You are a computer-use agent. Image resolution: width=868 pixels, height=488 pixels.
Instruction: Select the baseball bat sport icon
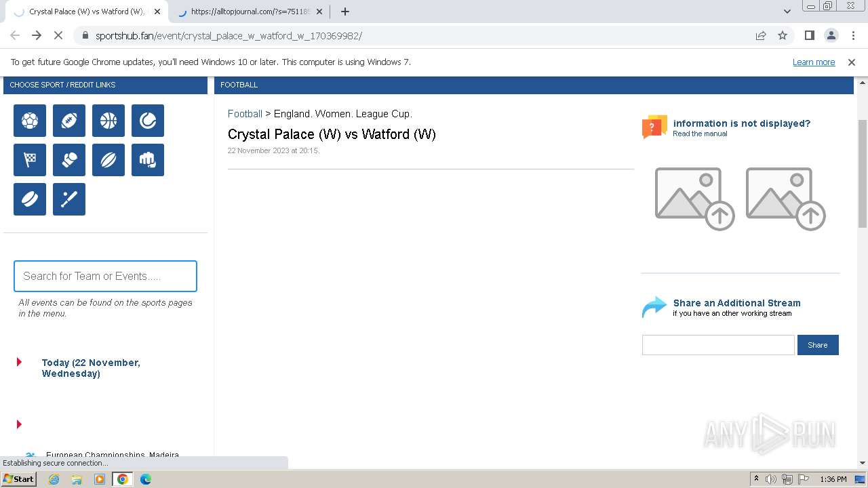pyautogui.click(x=69, y=199)
